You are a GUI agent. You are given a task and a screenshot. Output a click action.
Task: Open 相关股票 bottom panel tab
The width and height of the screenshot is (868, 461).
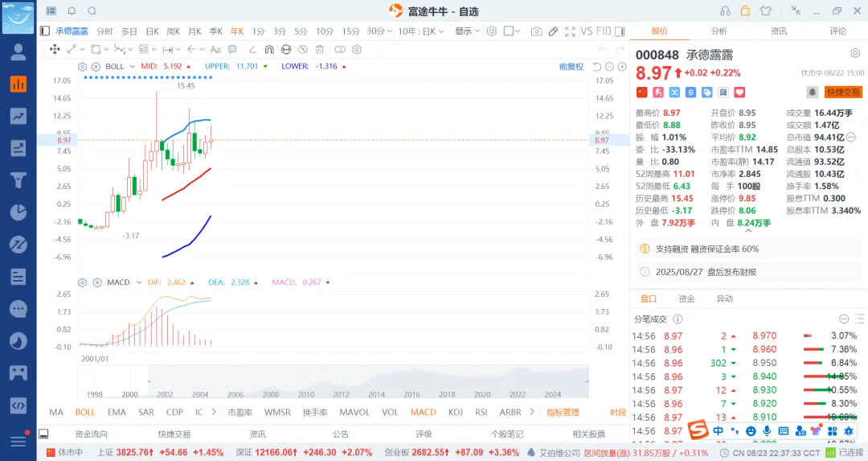(x=589, y=434)
